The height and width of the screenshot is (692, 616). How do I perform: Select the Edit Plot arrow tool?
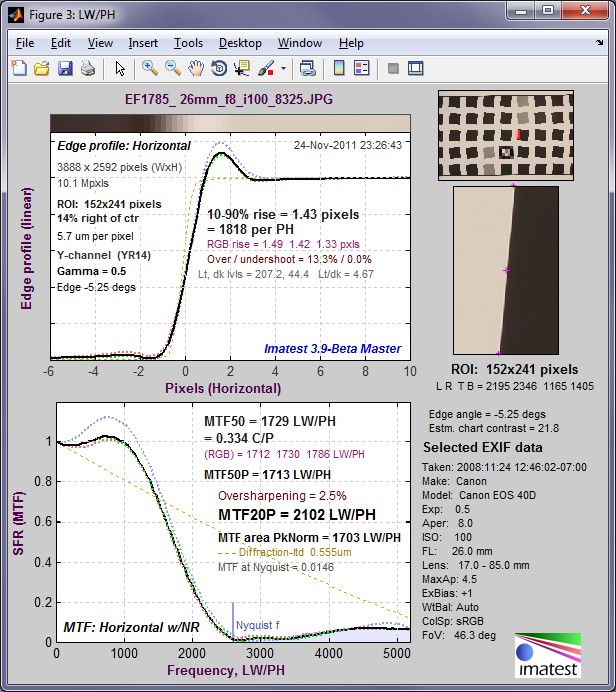coord(120,68)
